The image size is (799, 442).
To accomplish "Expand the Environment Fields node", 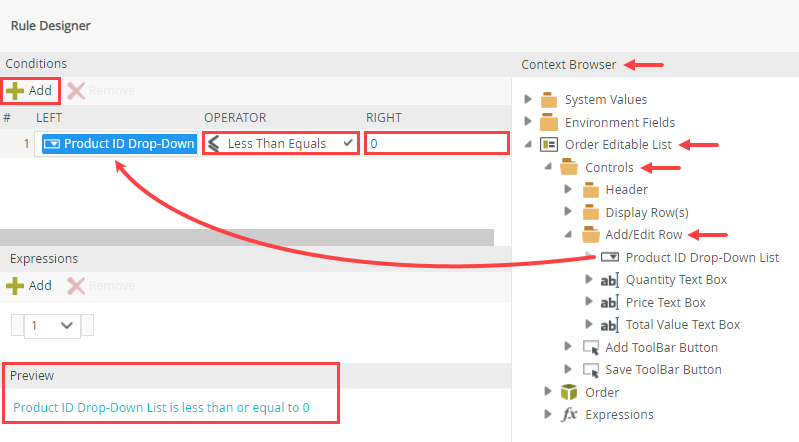I will 528,121.
